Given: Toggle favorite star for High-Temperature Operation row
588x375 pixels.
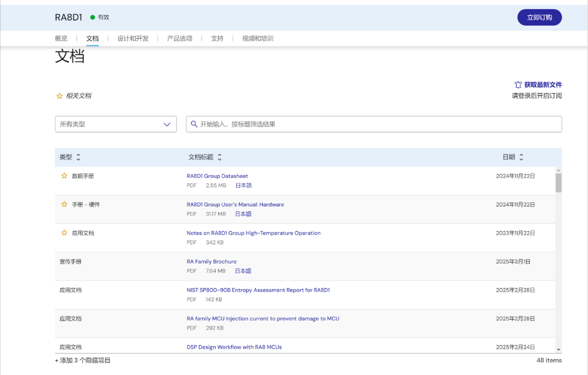Looking at the screenshot, I should pyautogui.click(x=64, y=232).
